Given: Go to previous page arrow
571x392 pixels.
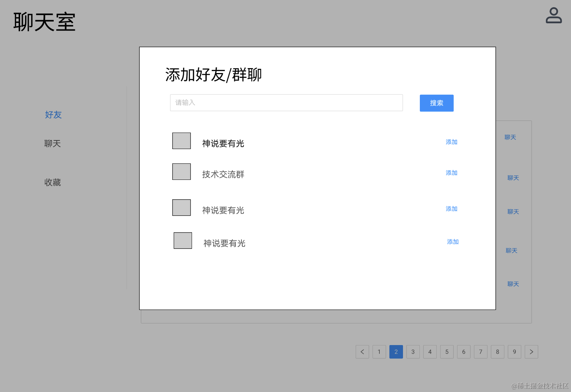Looking at the screenshot, I should coord(362,352).
